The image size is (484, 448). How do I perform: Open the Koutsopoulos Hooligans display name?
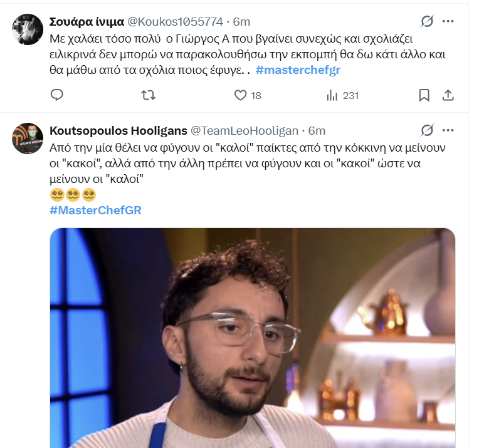tap(118, 130)
